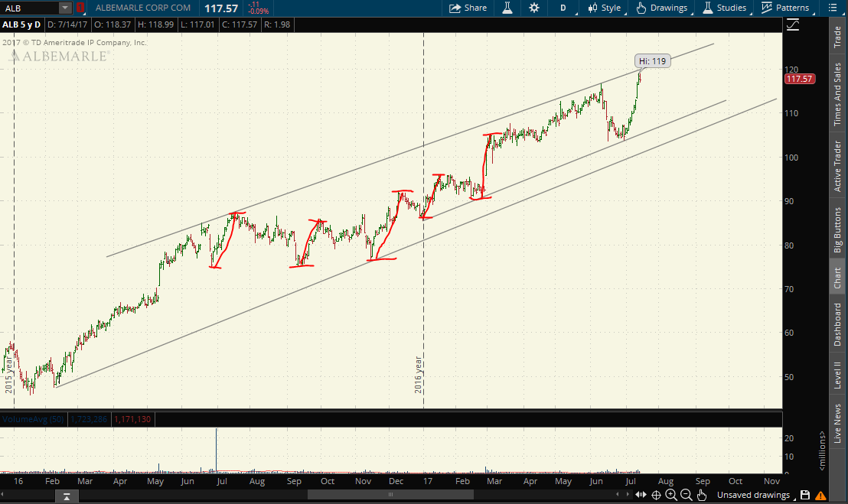Image resolution: width=848 pixels, height=504 pixels.
Task: Select the pan hand tool
Action: 702,495
